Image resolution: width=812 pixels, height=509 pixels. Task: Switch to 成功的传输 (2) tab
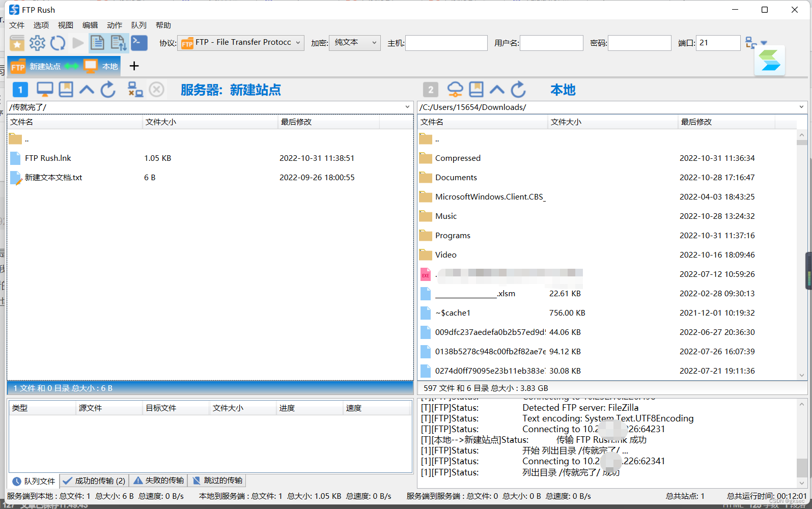coord(94,481)
